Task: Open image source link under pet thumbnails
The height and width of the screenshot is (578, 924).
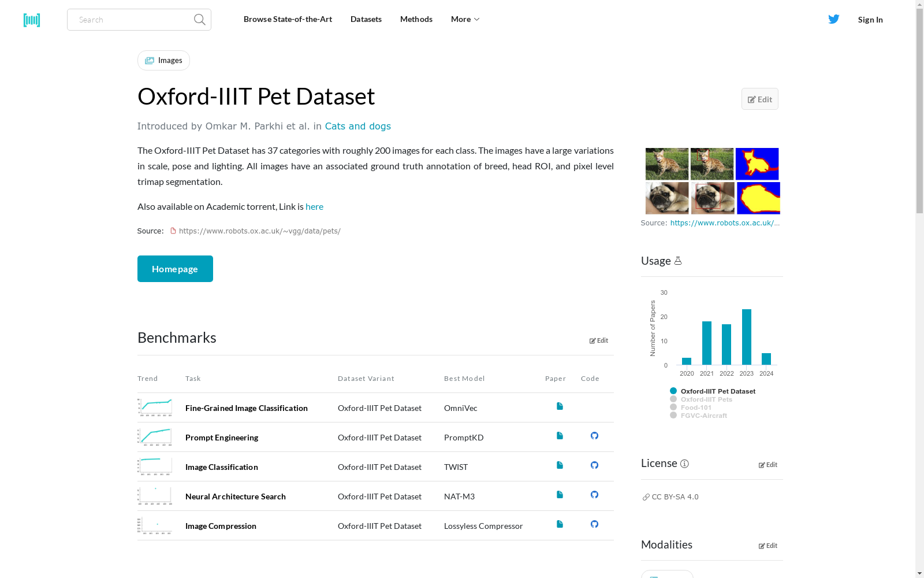Action: pos(725,223)
